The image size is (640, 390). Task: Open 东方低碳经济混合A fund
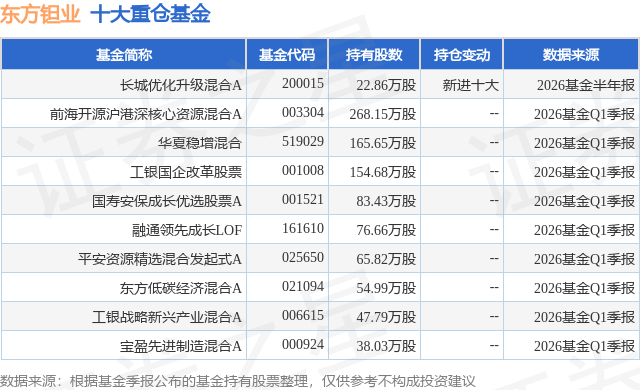click(180, 288)
